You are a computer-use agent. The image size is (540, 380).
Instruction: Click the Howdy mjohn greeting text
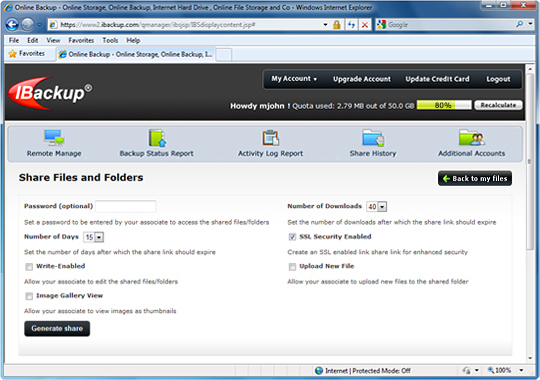pyautogui.click(x=260, y=106)
